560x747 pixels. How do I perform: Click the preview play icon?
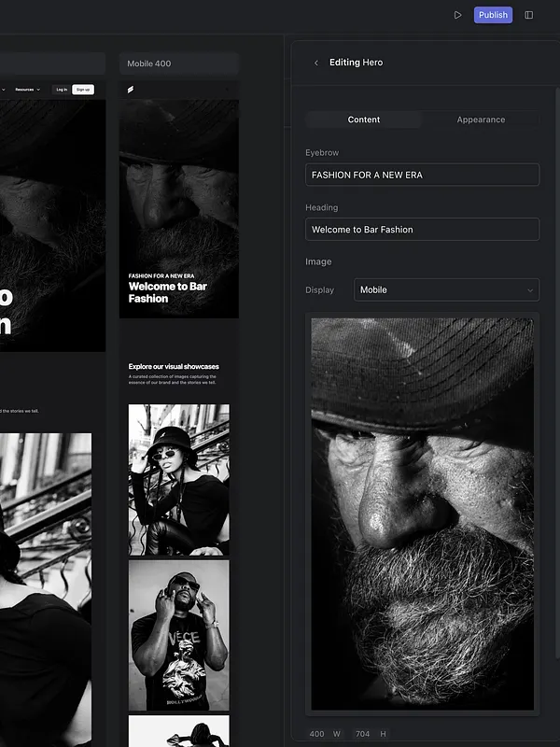457,15
